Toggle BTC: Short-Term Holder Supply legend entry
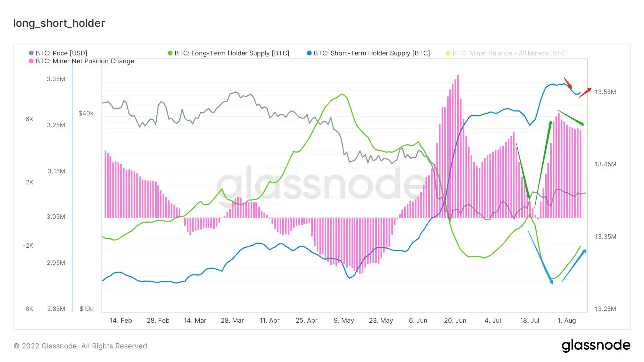644x362 pixels. [368, 53]
